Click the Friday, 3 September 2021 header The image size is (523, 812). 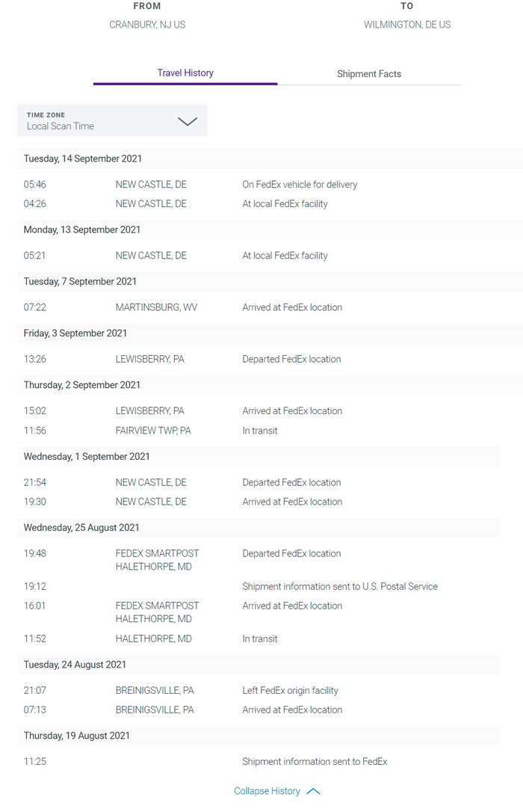pos(75,333)
